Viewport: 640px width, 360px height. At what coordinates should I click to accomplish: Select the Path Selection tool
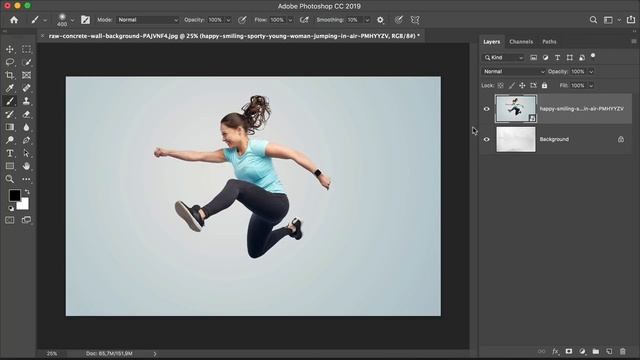click(26, 153)
